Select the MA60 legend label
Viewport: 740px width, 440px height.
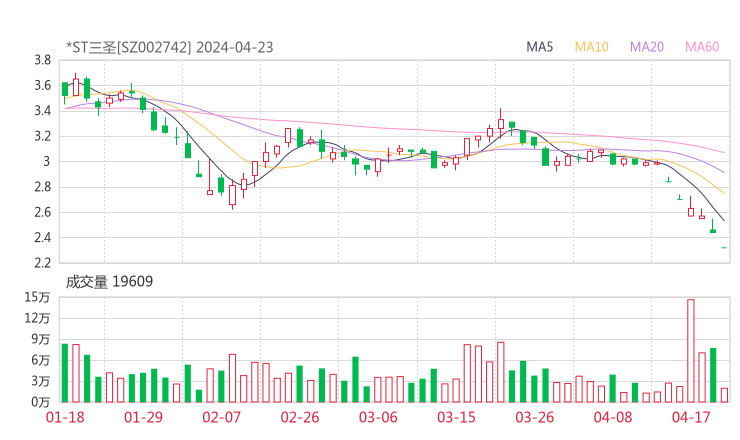tap(702, 47)
